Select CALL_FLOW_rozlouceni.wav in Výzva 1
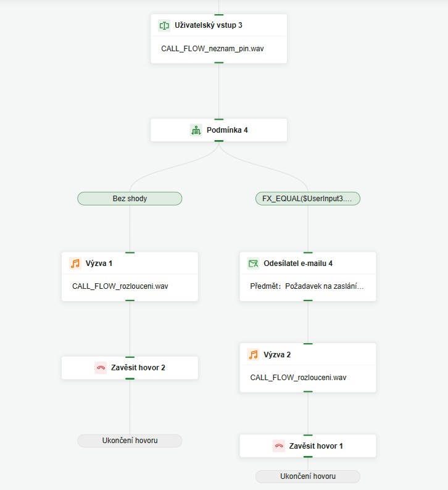This screenshot has height=490, width=448. pyautogui.click(x=120, y=286)
